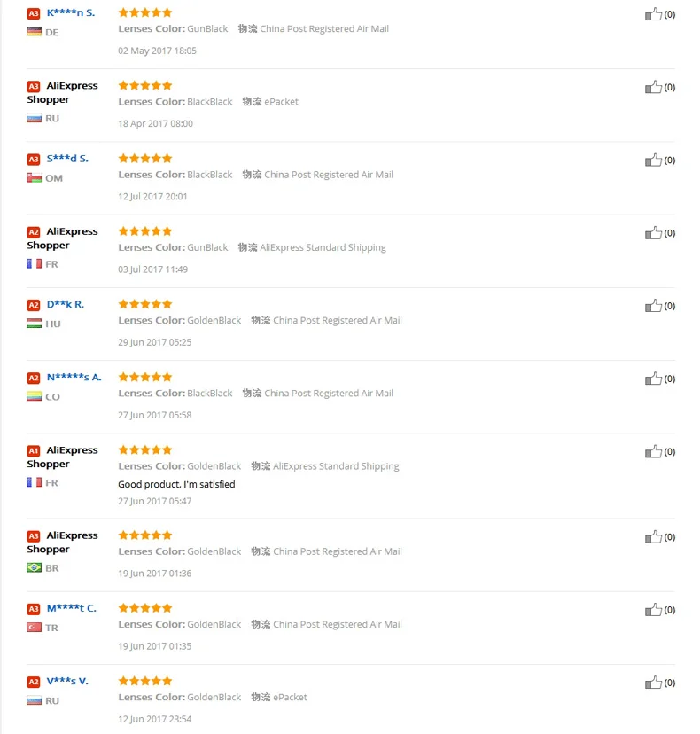
Task: Like the review by K****n S.
Action: [x=653, y=14]
